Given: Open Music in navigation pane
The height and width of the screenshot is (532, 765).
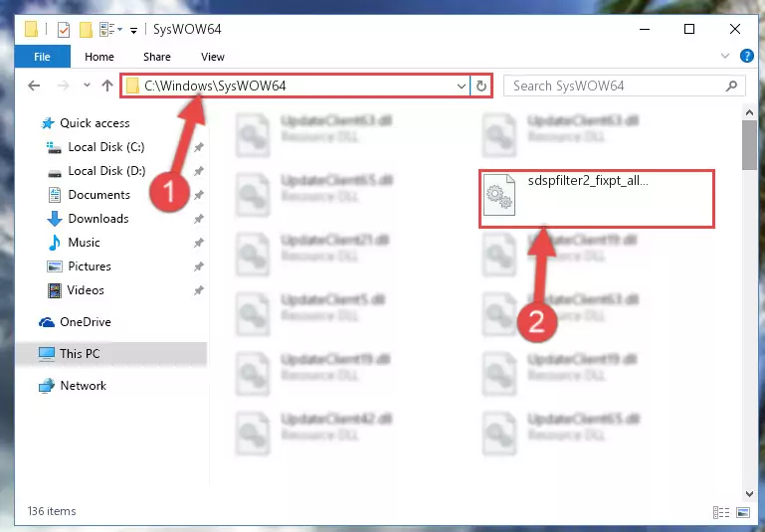Looking at the screenshot, I should [x=84, y=243].
